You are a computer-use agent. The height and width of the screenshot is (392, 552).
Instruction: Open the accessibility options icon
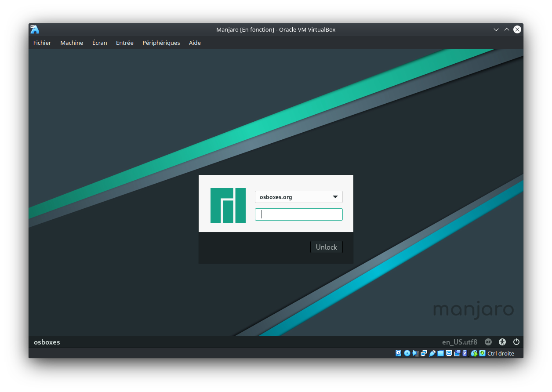(502, 342)
